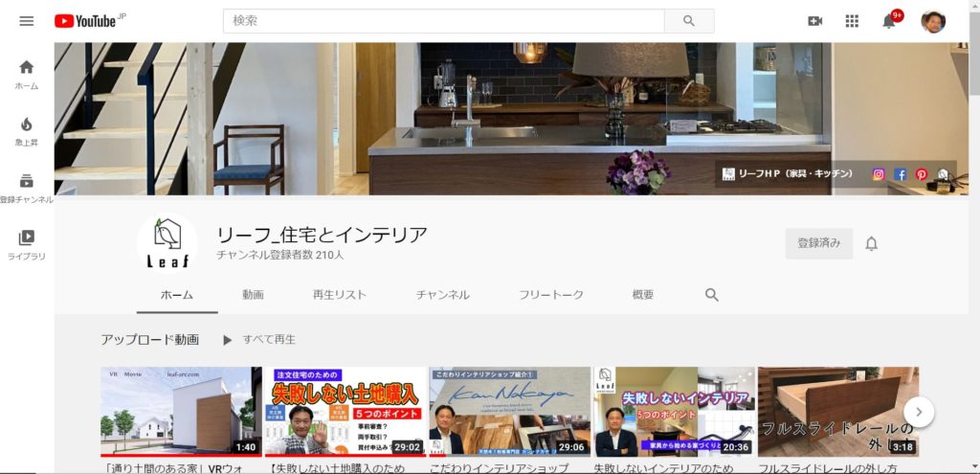This screenshot has width=980, height=474.
Task: Switch to the ホーム channel tab
Action: (177, 295)
